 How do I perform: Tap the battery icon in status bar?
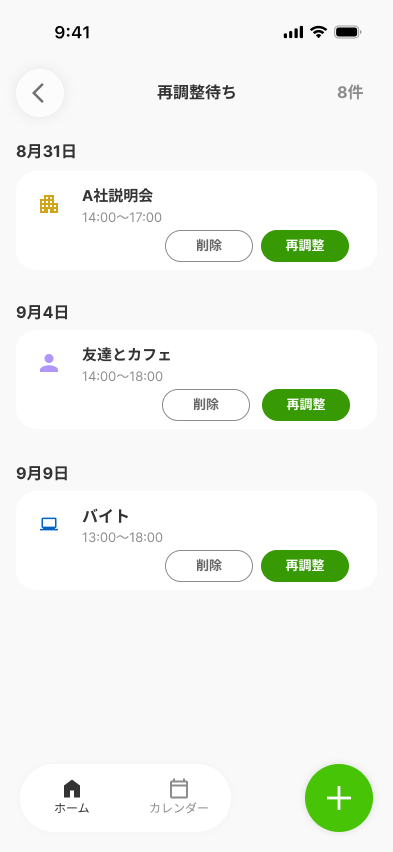click(x=348, y=33)
